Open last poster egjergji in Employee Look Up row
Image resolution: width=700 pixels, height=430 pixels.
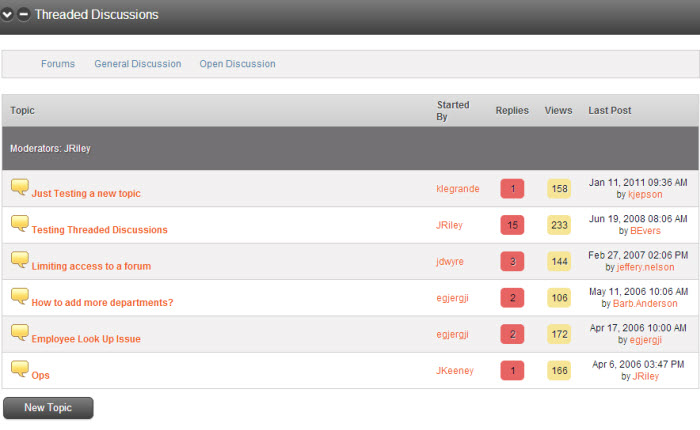tap(646, 340)
